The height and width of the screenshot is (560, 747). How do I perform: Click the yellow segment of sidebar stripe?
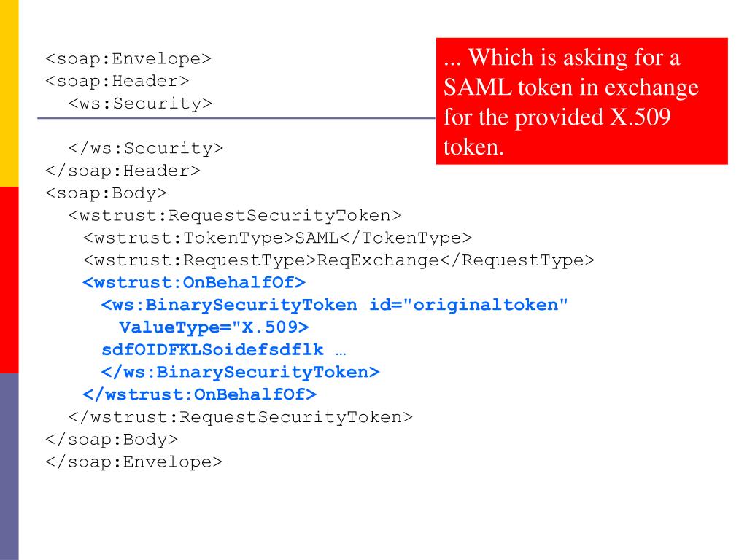pyautogui.click(x=9, y=93)
